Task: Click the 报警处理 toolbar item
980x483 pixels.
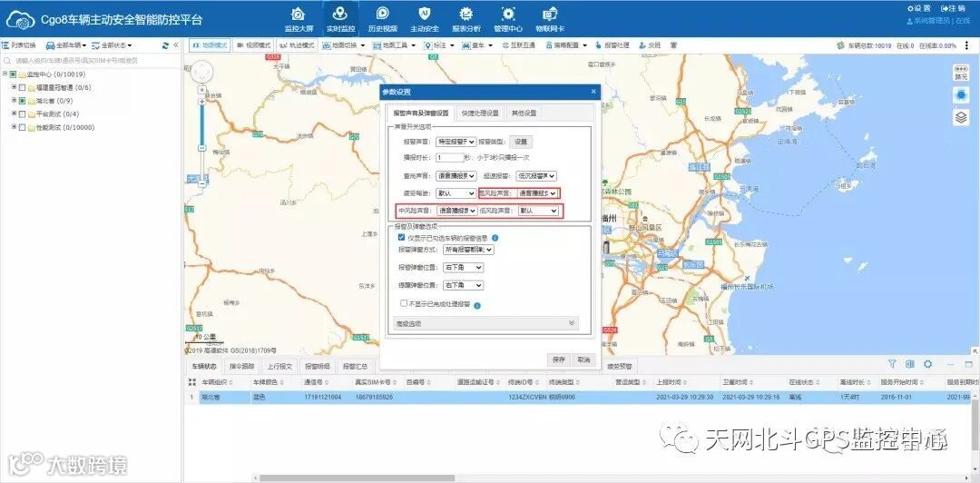Action: pos(612,45)
